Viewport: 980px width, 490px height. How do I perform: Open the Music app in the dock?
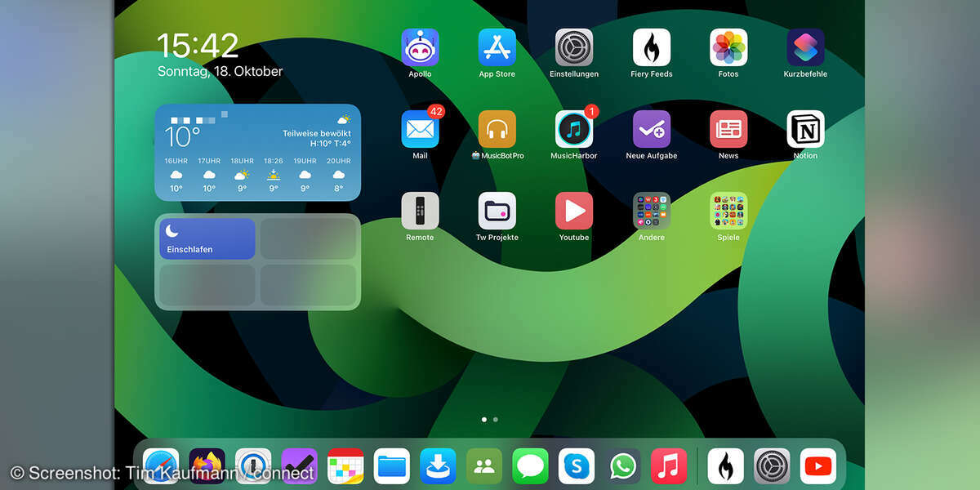click(669, 466)
